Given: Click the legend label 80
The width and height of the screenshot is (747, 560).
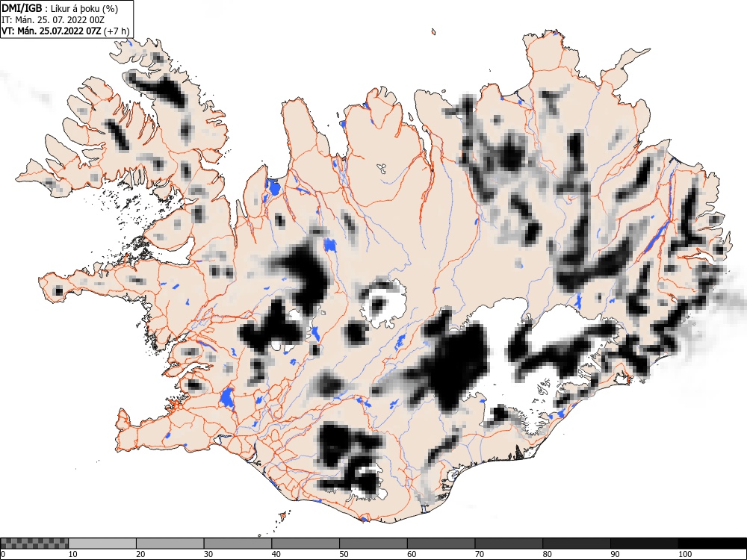Looking at the screenshot, I should (x=547, y=554).
